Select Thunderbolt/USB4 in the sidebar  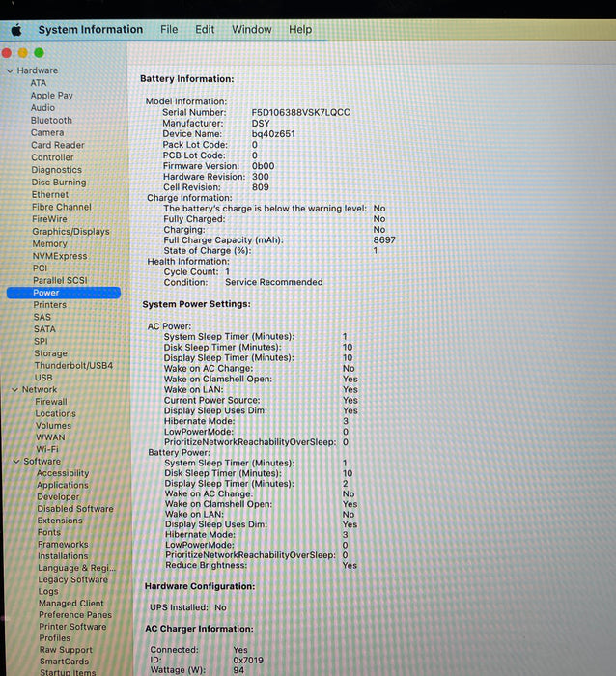point(73,366)
